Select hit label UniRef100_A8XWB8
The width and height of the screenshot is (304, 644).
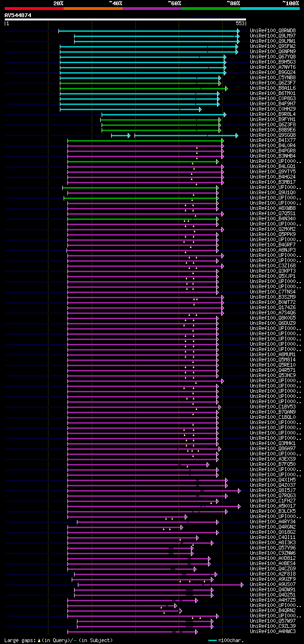[273, 208]
